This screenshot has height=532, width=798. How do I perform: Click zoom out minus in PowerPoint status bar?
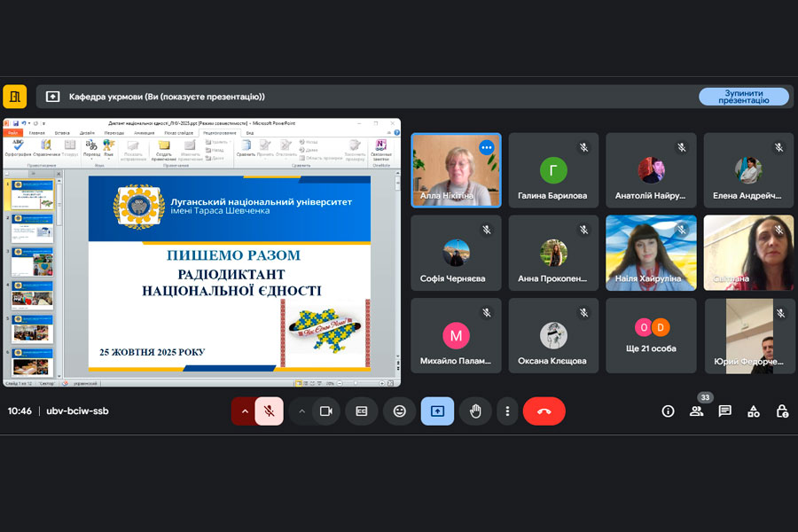tap(340, 383)
